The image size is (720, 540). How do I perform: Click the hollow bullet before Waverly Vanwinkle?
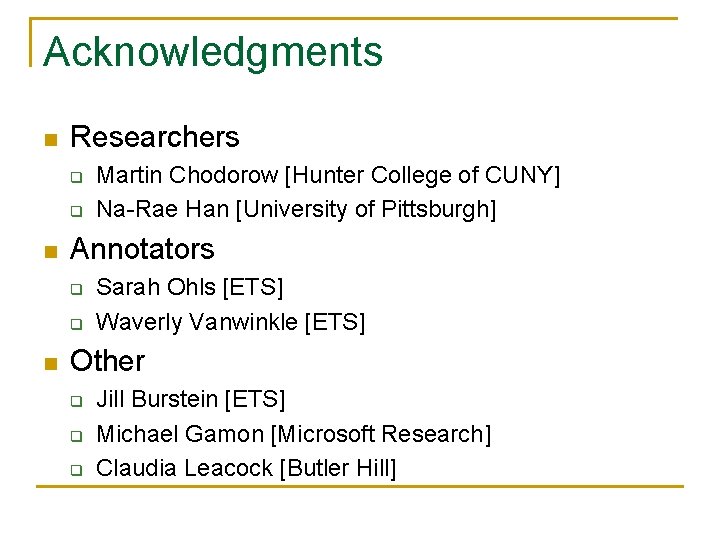[x=74, y=324]
